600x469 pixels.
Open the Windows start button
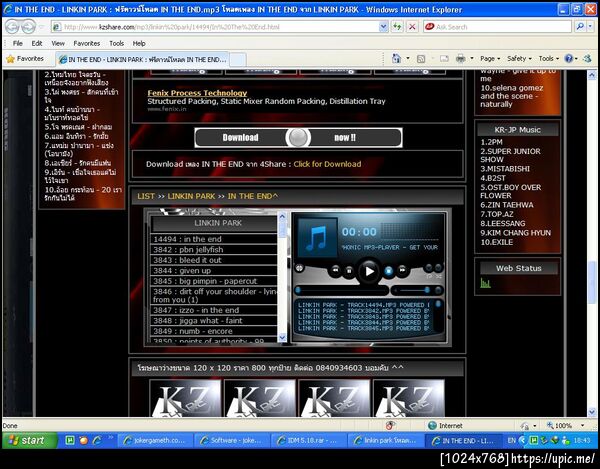(x=29, y=440)
